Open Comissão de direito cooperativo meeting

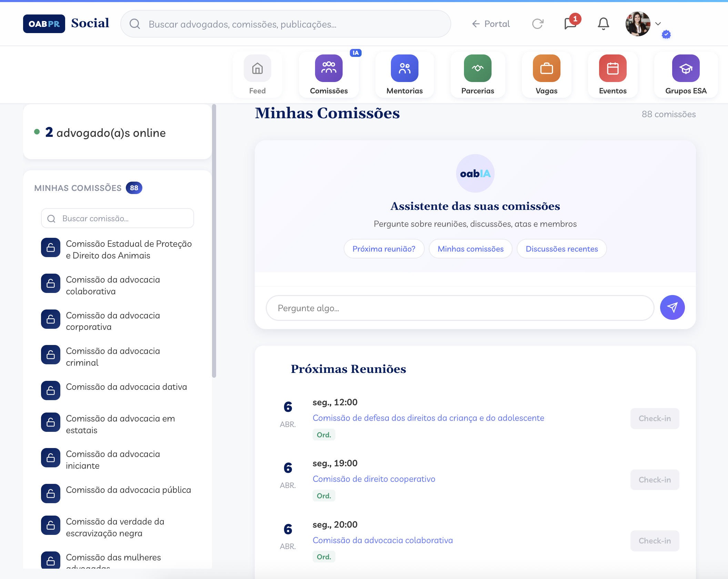tap(374, 479)
